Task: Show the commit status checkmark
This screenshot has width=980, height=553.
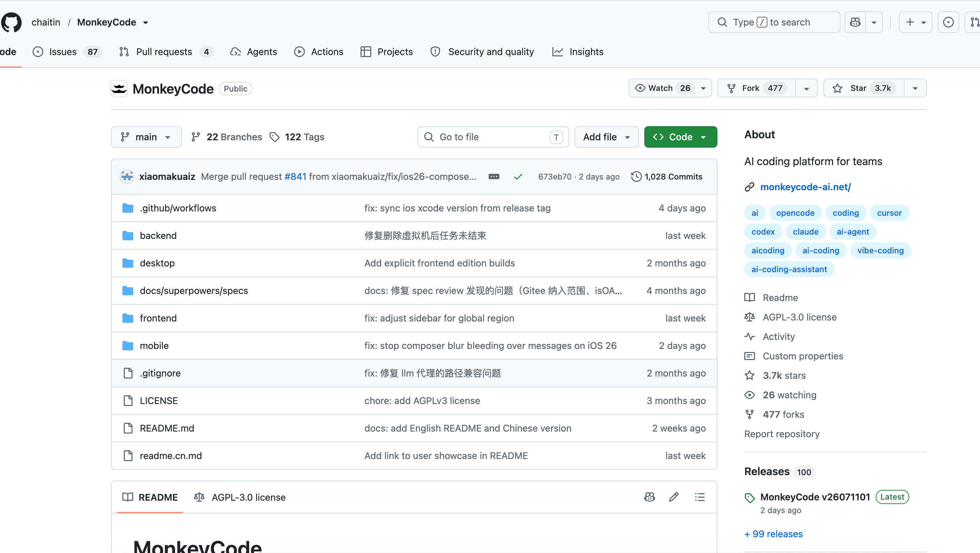Action: tap(518, 177)
